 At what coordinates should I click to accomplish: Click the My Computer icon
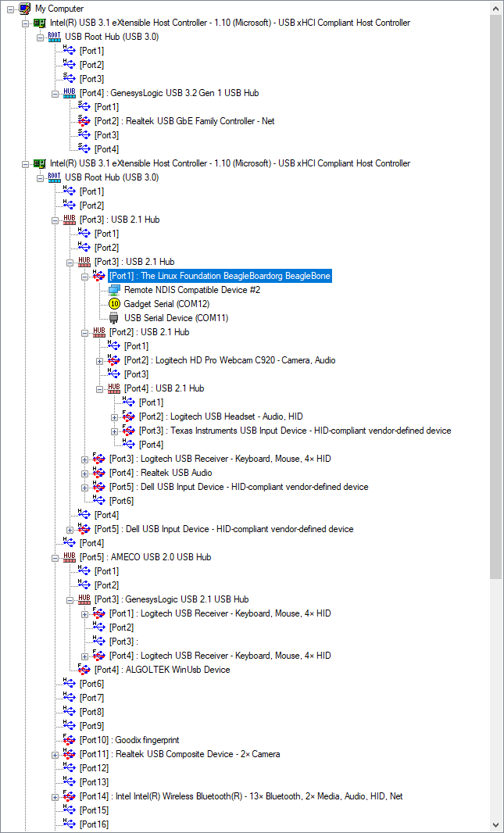(x=24, y=8)
